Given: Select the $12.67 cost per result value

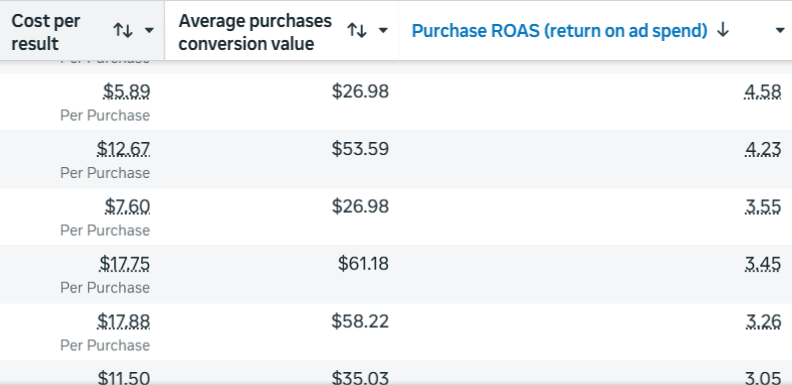Looking at the screenshot, I should (x=124, y=149).
